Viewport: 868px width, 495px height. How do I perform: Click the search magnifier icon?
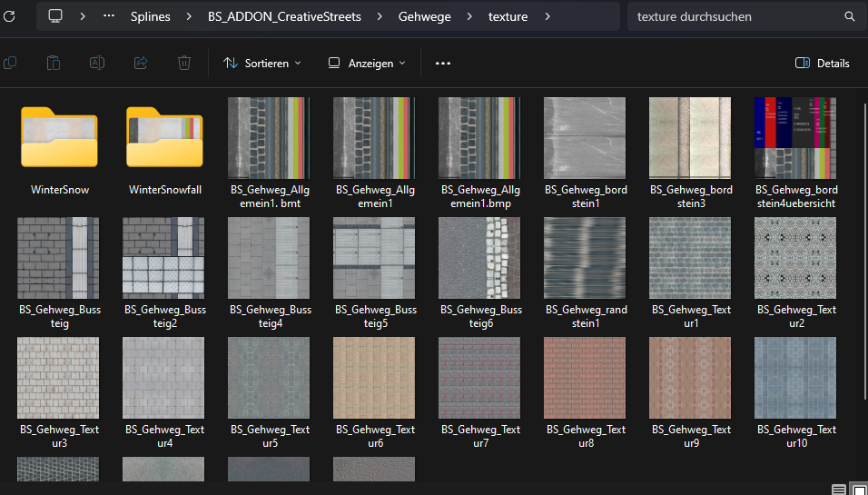(x=850, y=16)
